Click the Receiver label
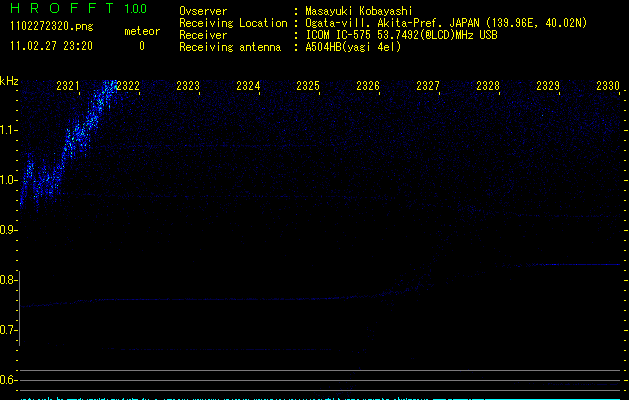629x400 pixels. tap(203, 35)
